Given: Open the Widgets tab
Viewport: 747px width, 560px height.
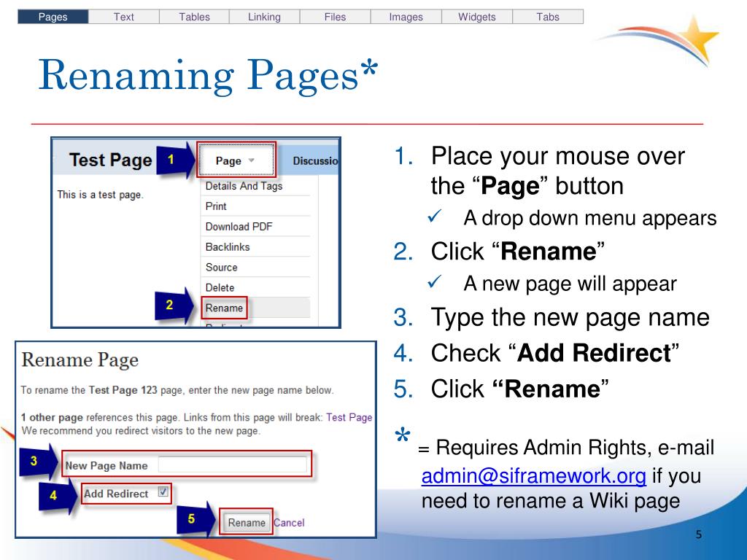Looking at the screenshot, I should pyautogui.click(x=477, y=17).
